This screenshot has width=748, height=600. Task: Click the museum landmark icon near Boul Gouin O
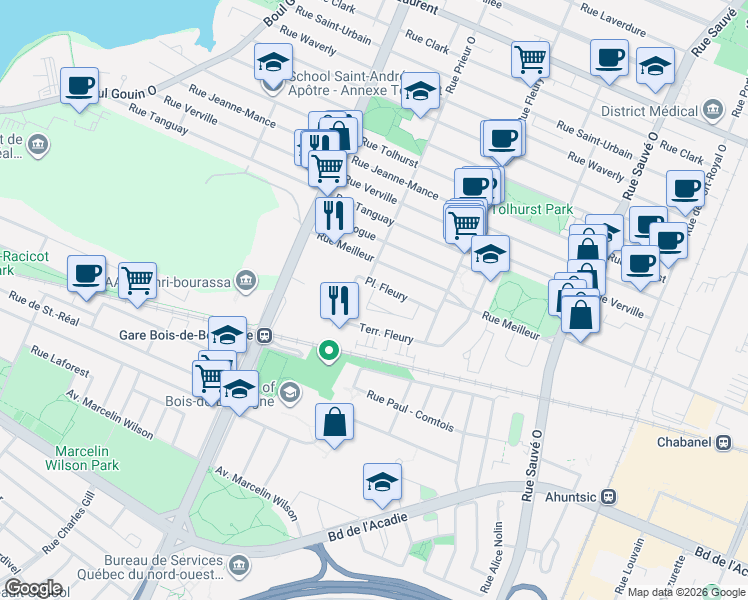(38, 145)
